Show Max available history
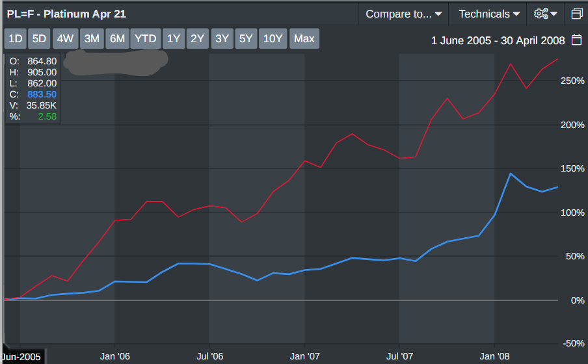Image resolution: width=588 pixels, height=364 pixels. [x=304, y=38]
